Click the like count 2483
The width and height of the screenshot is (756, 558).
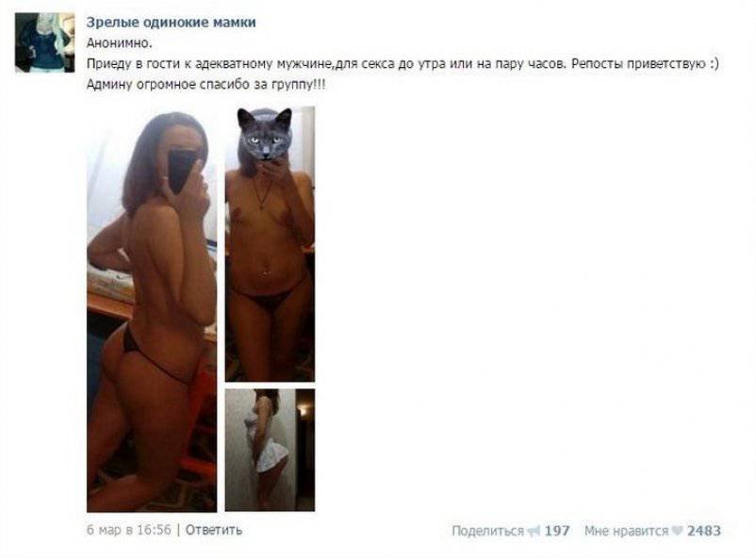[704, 531]
